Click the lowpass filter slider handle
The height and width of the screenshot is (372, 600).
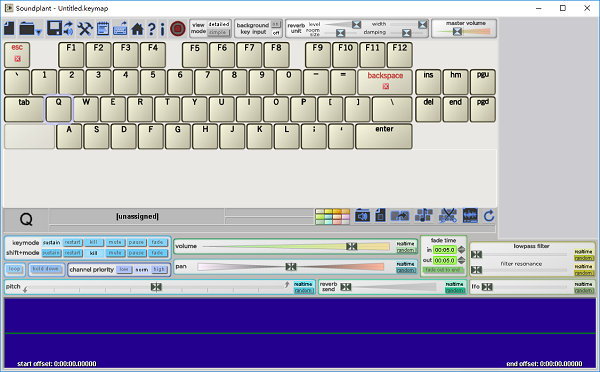click(476, 255)
